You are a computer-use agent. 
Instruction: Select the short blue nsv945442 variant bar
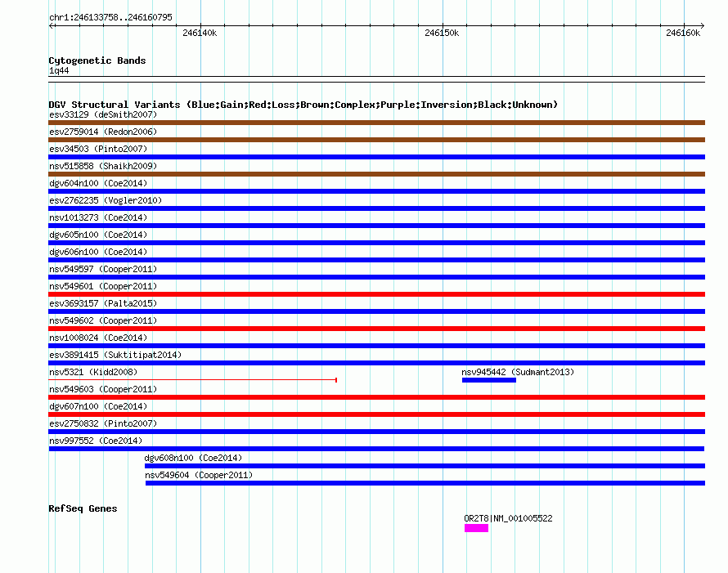[489, 380]
